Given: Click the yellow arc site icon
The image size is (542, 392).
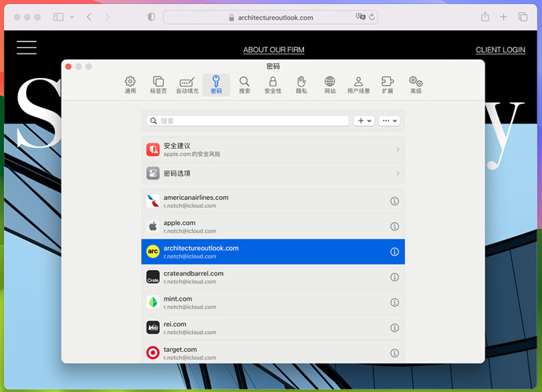Looking at the screenshot, I should pyautogui.click(x=153, y=252).
